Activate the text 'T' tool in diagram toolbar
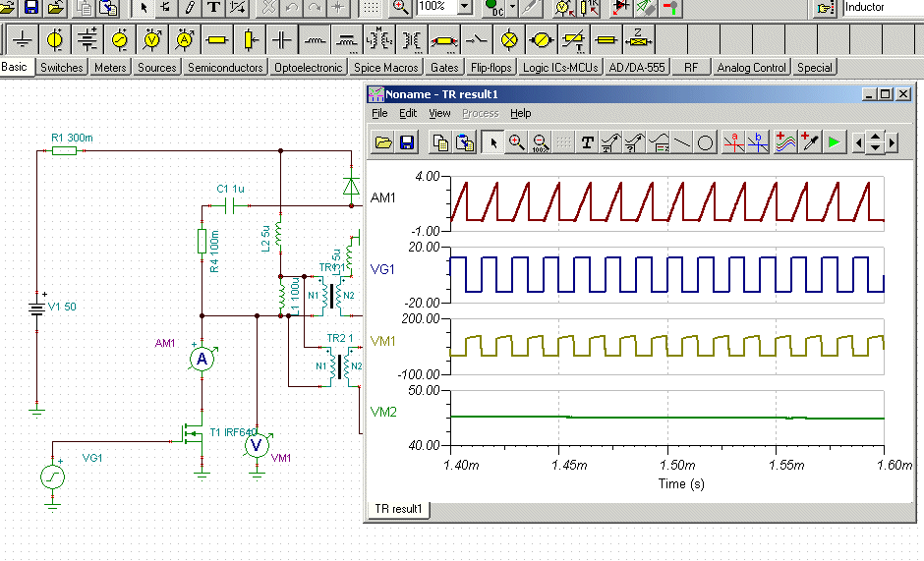 [x=588, y=142]
